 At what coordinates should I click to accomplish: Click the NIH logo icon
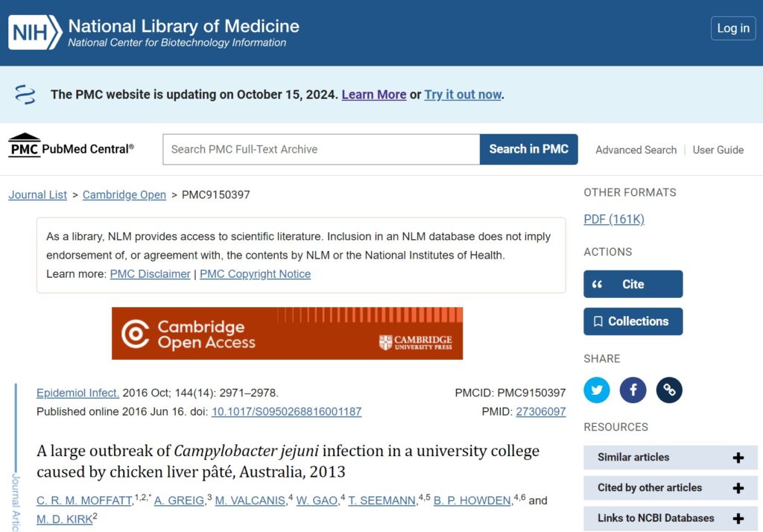34,33
